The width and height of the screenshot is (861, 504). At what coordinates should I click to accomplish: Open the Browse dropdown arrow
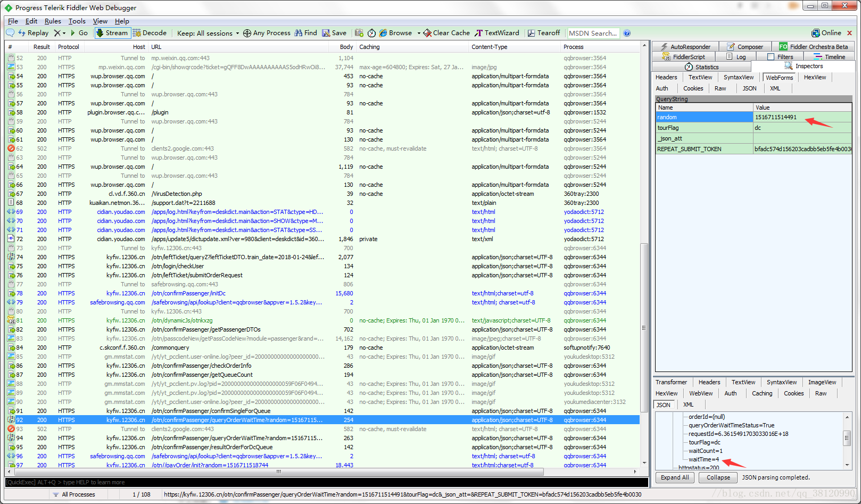[x=419, y=33]
